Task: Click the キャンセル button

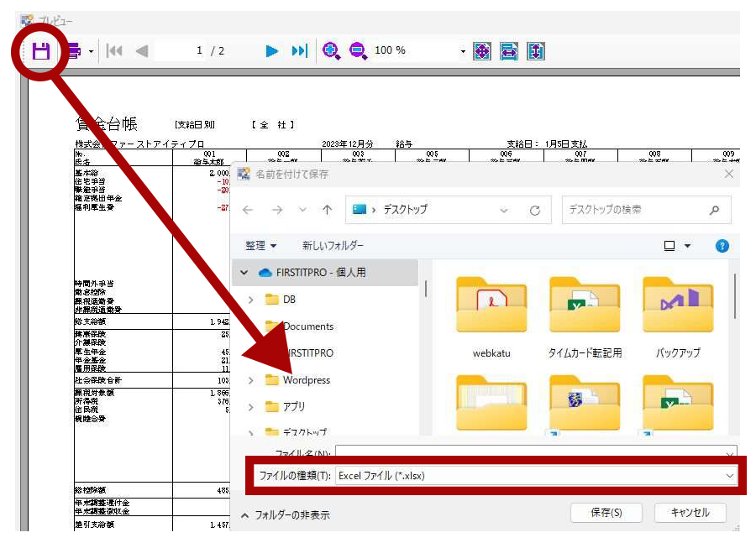Action: 690,513
